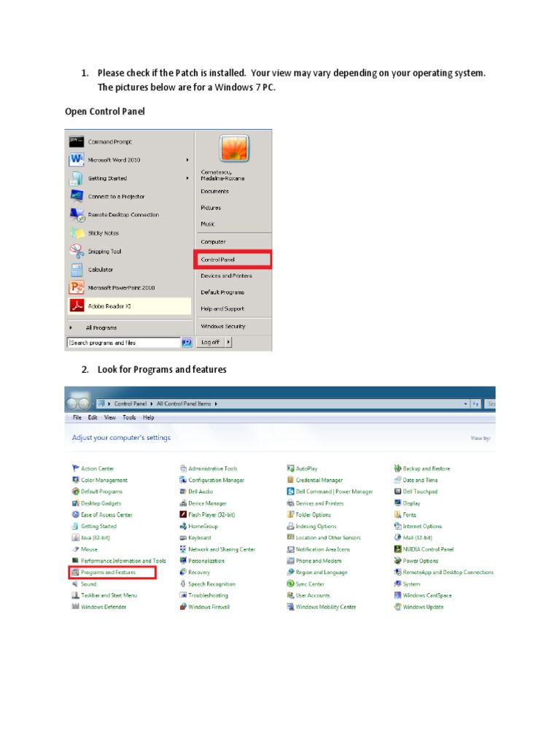Click the NVIDIA Control Panel icon
Viewport: 560px width, 747px height.
[x=397, y=549]
